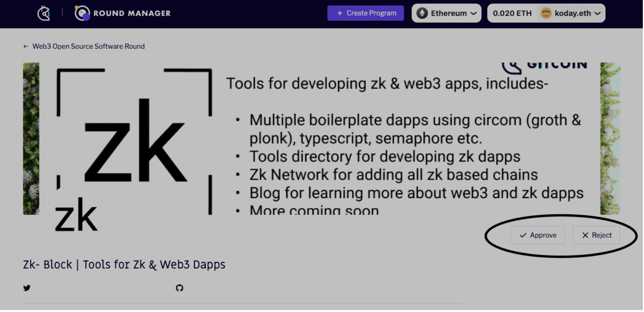644x312 pixels.
Task: Click the project banner description image
Action: [x=321, y=139]
